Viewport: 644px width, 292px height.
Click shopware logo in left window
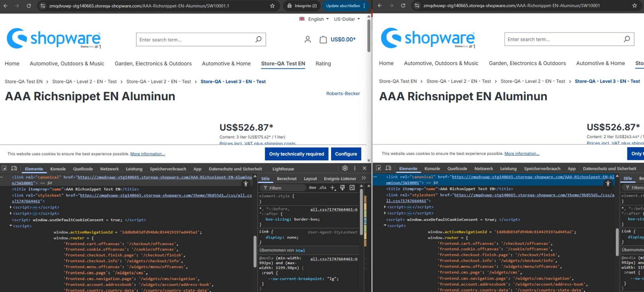(x=54, y=38)
